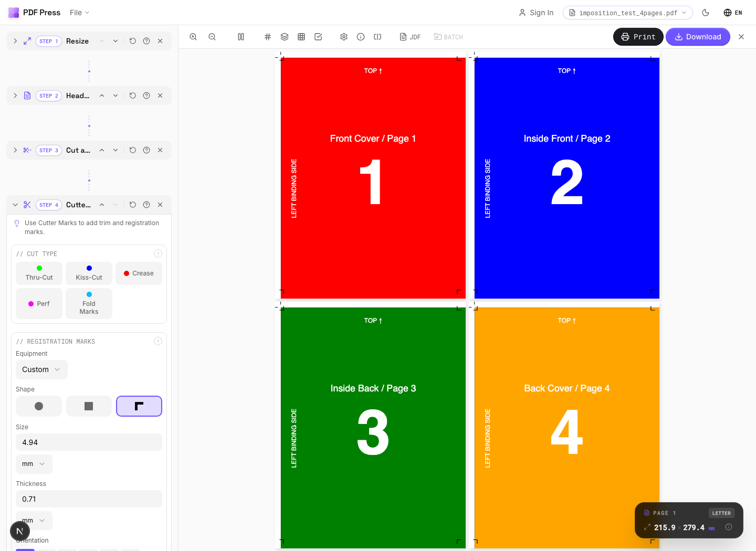
Task: Move Step 3 down in the order
Action: click(x=115, y=150)
